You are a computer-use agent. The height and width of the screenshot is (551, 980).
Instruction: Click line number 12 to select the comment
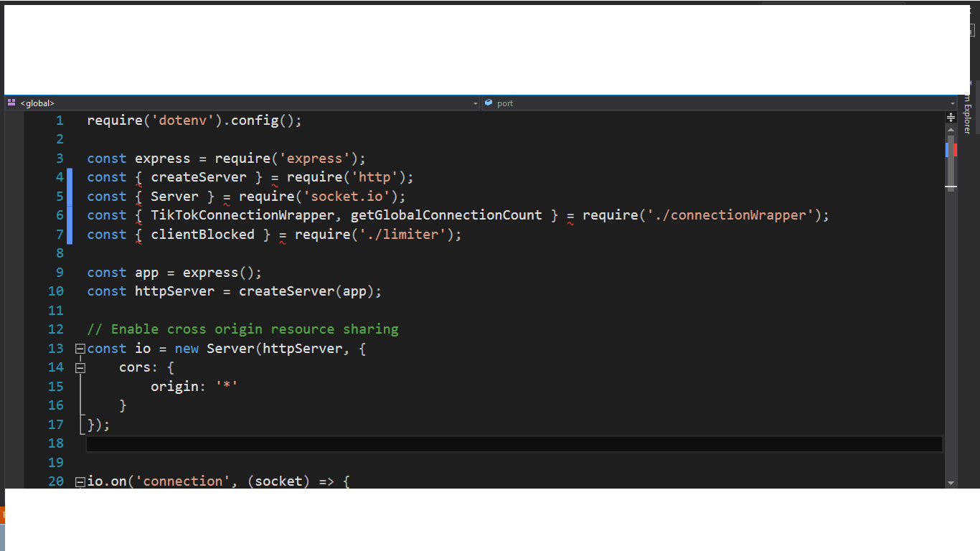pos(56,329)
